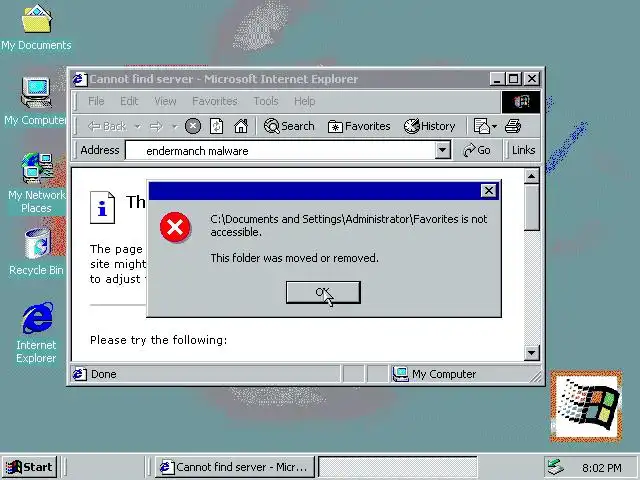Click the Forward arrow button
The height and width of the screenshot is (480, 640).
156,127
